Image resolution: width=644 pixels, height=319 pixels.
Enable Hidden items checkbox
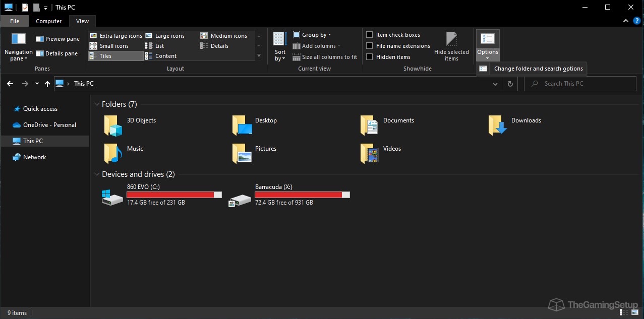click(388, 57)
